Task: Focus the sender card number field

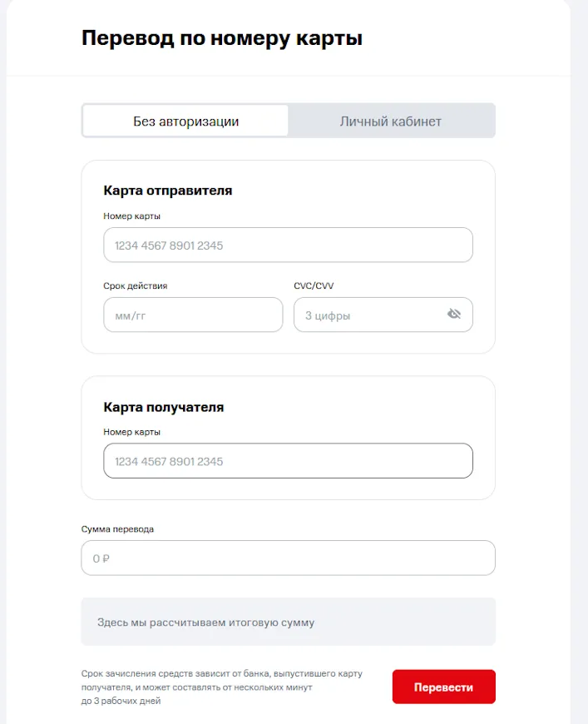Action: click(x=288, y=245)
